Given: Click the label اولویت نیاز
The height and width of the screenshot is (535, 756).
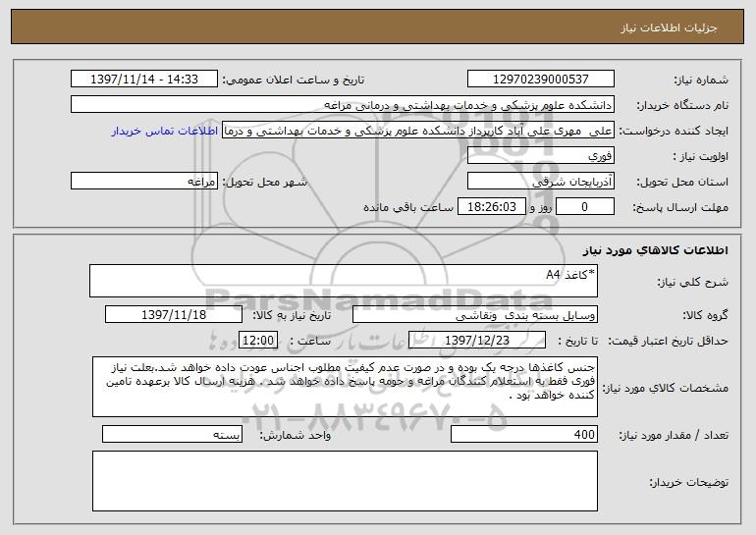Looking at the screenshot, I should pos(701,156).
